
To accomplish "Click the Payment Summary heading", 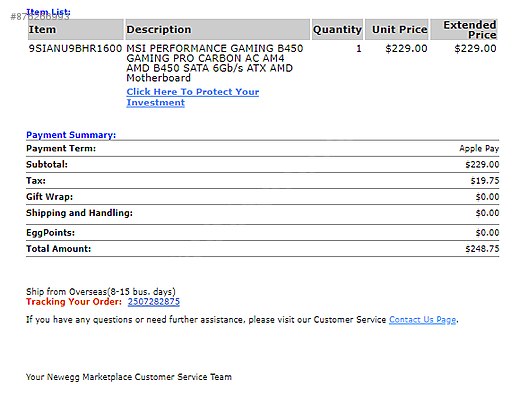I will [71, 135].
